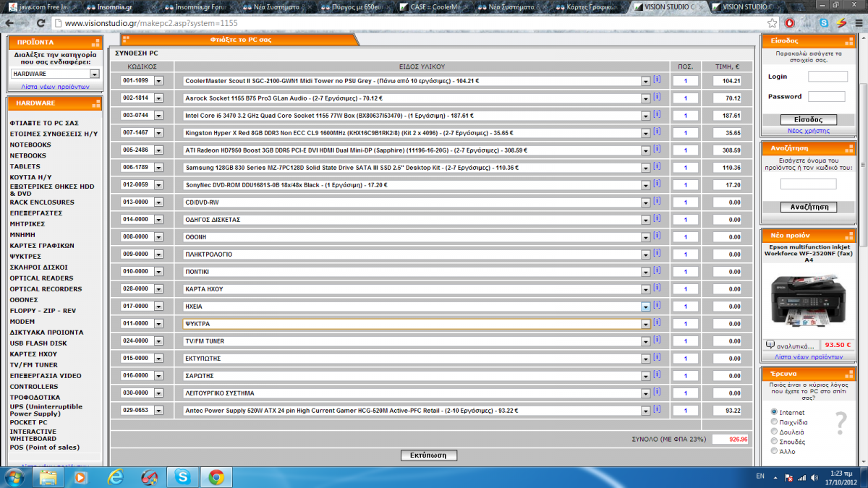Switch to CASE :: CoolerMaster browser tab
This screenshot has width=868, height=488.
434,7
